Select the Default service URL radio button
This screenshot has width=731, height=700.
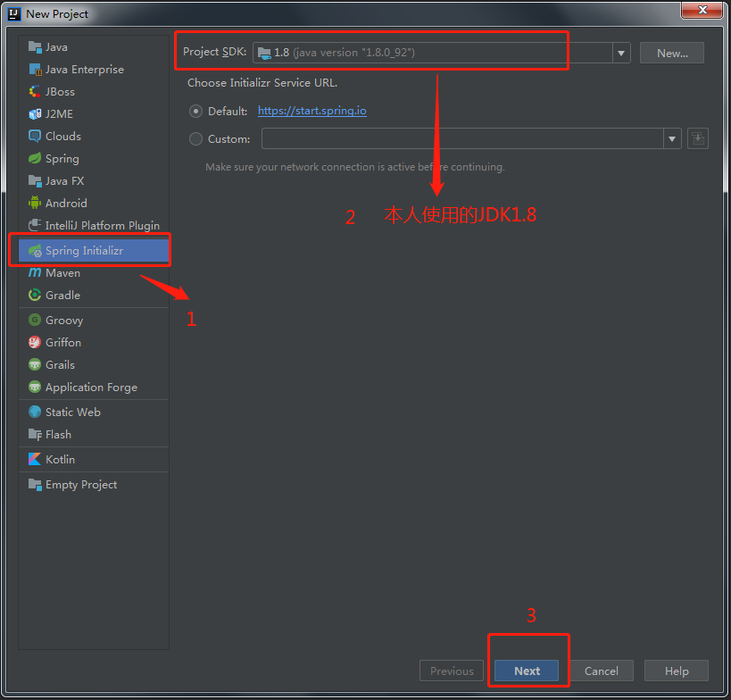pos(195,112)
